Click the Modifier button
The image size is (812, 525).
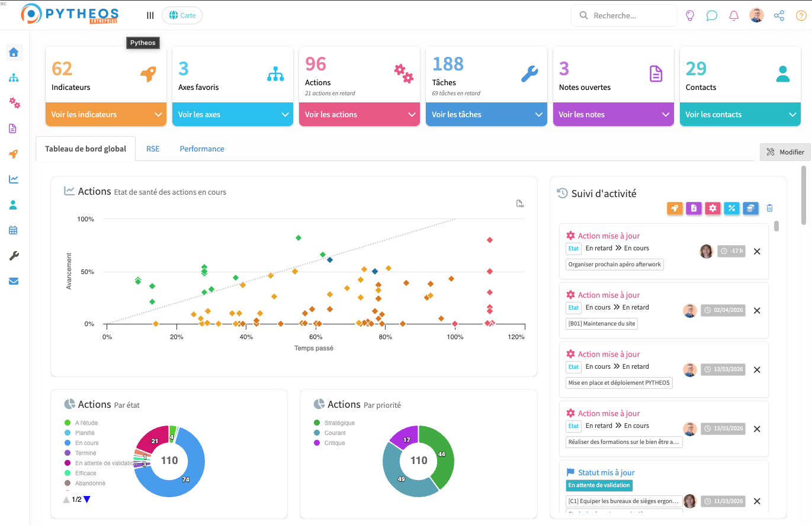click(785, 152)
